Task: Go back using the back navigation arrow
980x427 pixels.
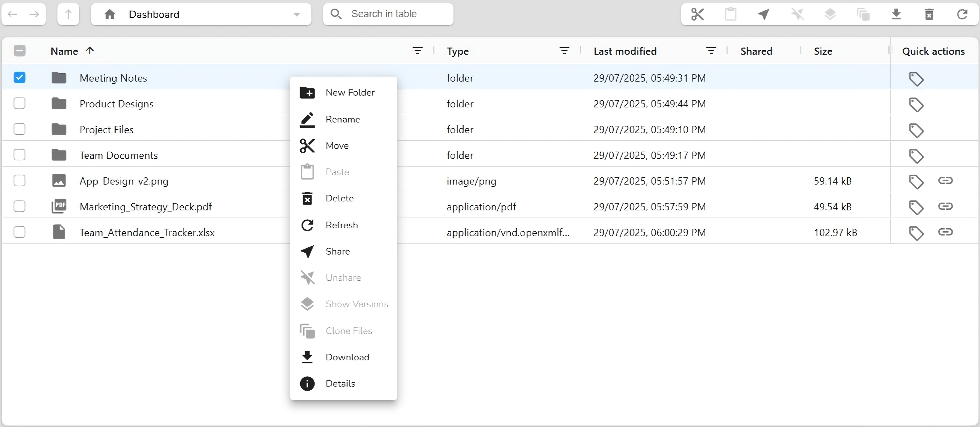Action: (x=12, y=15)
